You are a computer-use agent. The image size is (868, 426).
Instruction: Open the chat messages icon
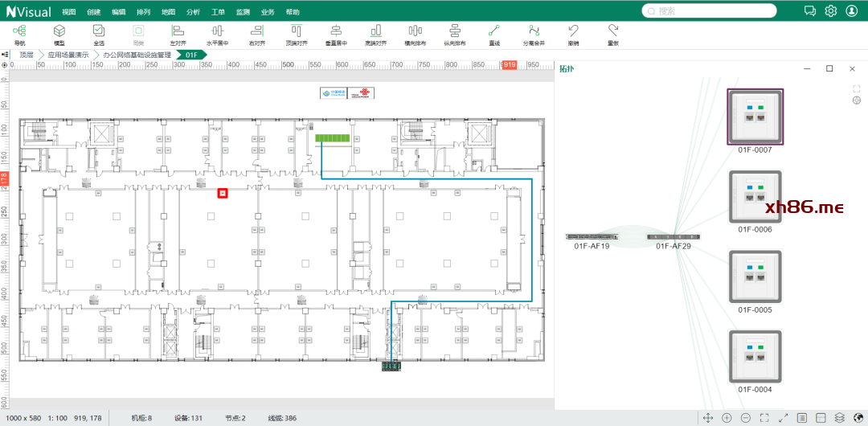pyautogui.click(x=810, y=10)
